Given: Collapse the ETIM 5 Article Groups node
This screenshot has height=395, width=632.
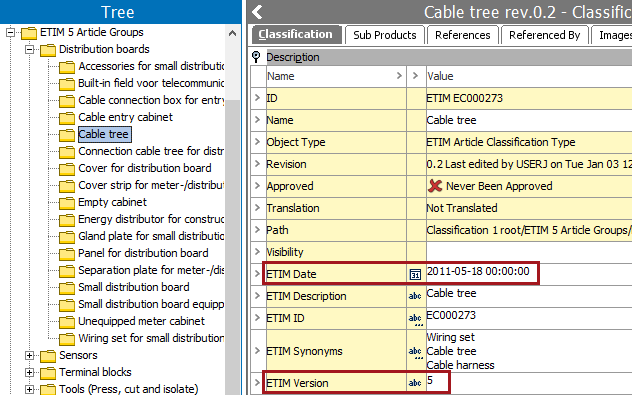Looking at the screenshot, I should point(10,32).
